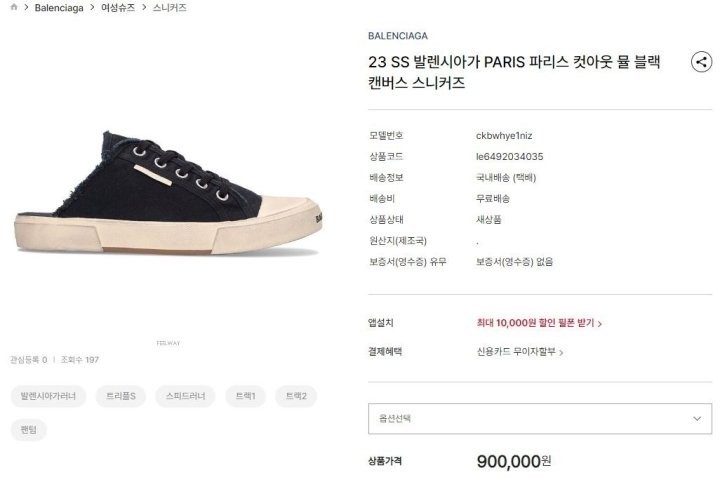Click the chevron arrow in option select box
Image resolution: width=720 pixels, height=482 pixels.
(x=697, y=419)
